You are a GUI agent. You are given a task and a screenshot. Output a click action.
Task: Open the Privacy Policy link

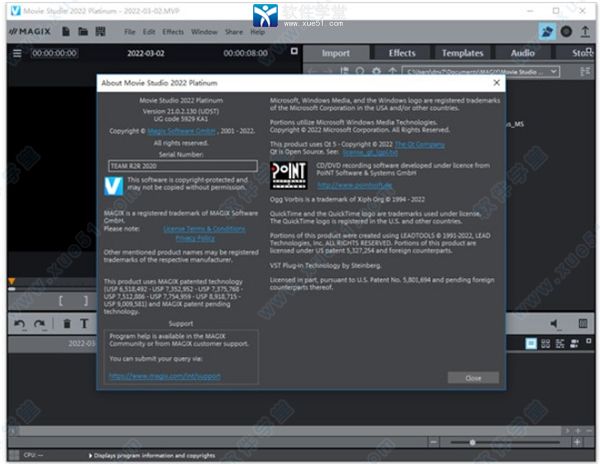click(x=195, y=238)
